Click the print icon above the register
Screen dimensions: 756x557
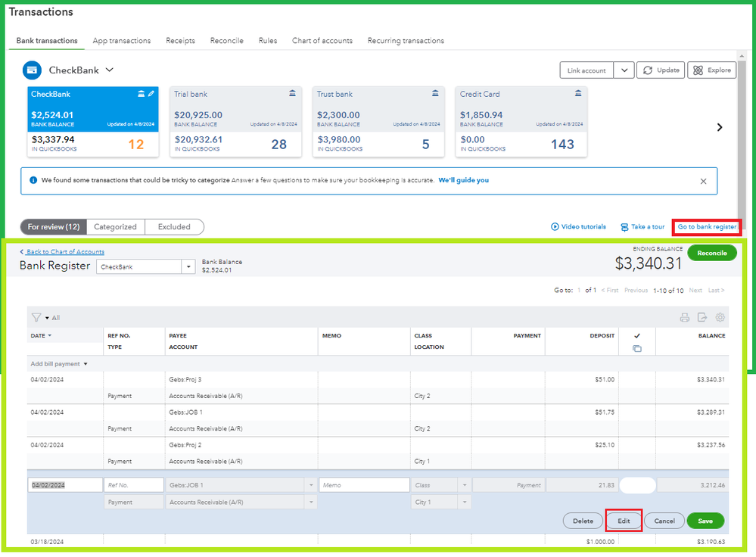point(685,318)
